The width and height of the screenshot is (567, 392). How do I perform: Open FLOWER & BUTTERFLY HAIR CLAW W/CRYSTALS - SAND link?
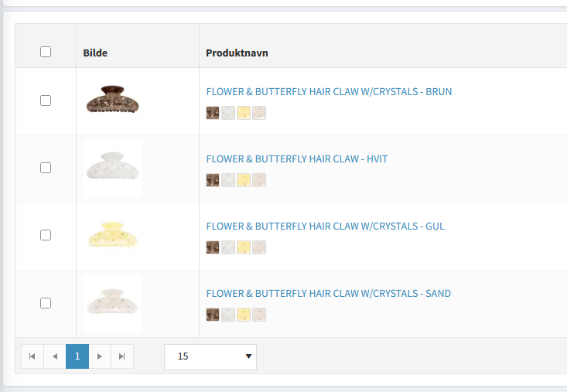[328, 293]
